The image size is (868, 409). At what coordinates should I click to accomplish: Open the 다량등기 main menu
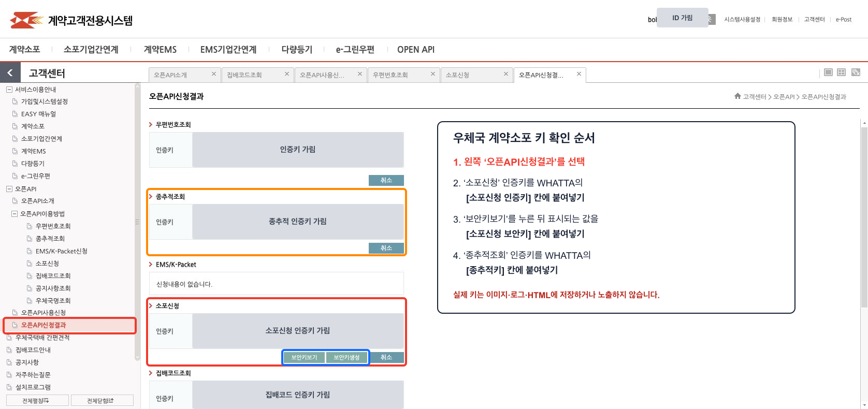click(x=297, y=50)
